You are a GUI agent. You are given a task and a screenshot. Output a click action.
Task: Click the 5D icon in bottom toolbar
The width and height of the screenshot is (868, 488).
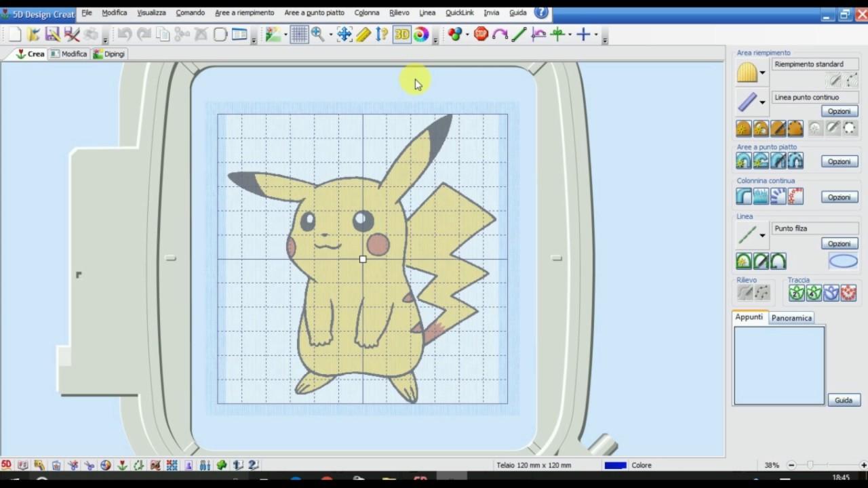pyautogui.click(x=6, y=465)
